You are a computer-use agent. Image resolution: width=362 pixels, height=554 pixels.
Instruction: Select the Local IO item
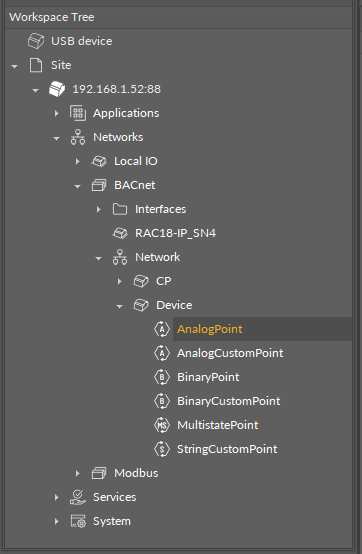(136, 161)
